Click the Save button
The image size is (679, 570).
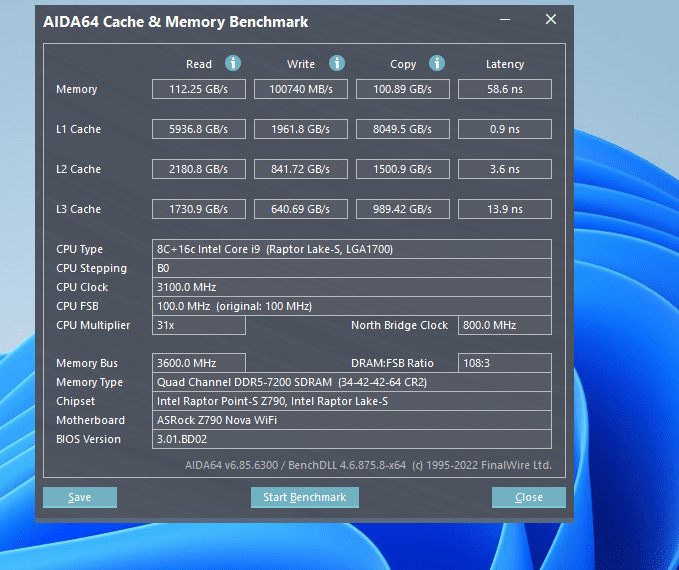80,497
